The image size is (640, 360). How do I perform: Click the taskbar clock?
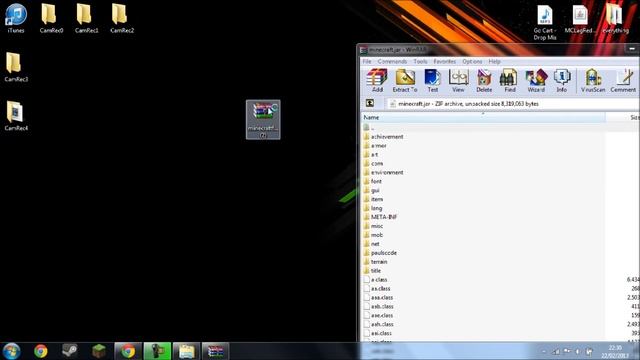[x=616, y=351]
